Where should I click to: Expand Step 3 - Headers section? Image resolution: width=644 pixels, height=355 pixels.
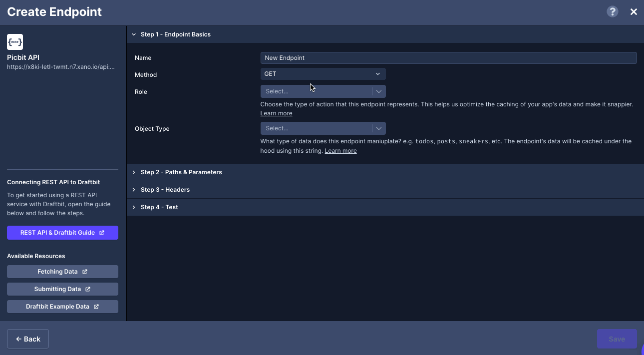(165, 190)
